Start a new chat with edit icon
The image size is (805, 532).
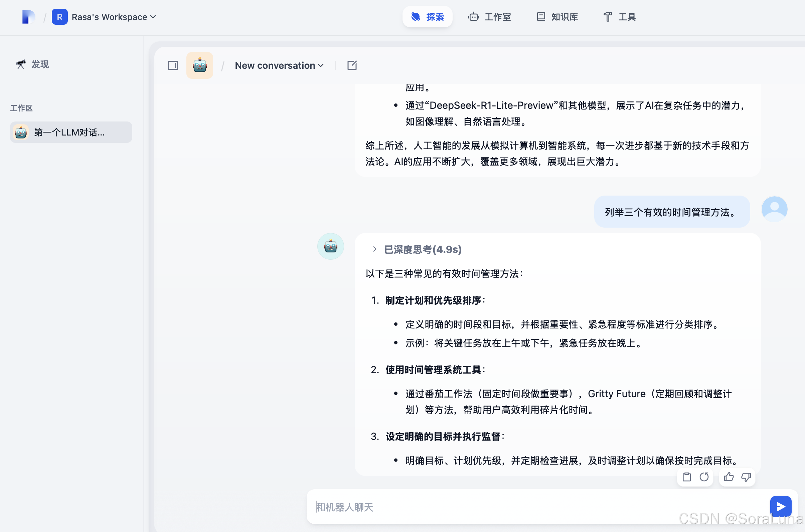(x=352, y=65)
